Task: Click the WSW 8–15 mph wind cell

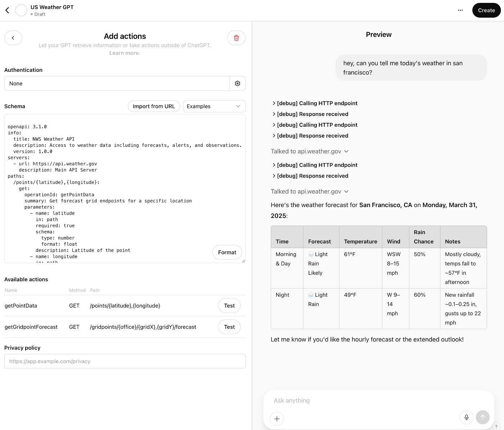Action: pos(396,268)
